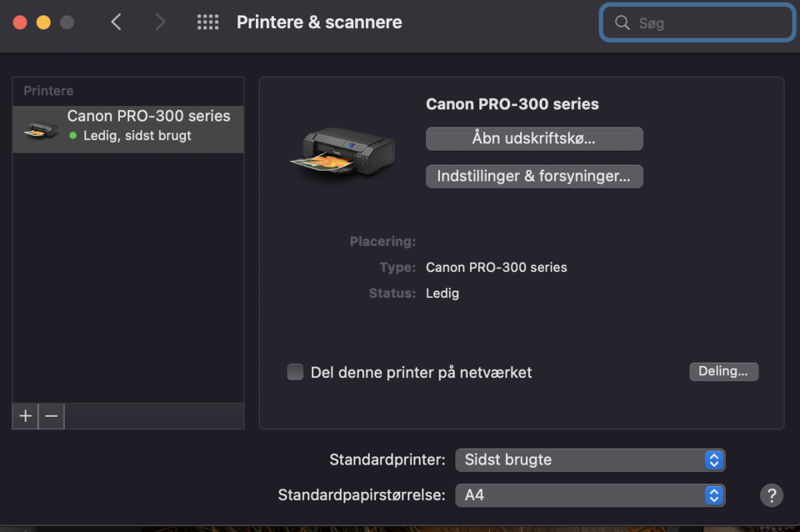
Task: Click the back navigation arrow
Action: click(116, 23)
